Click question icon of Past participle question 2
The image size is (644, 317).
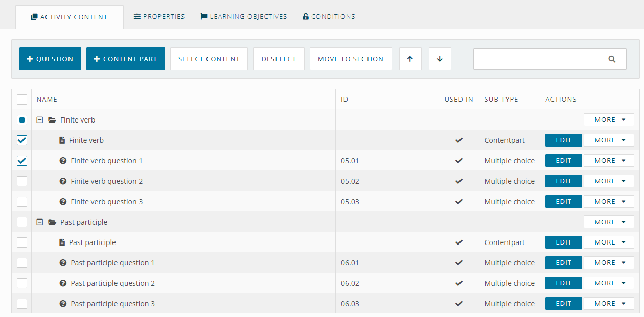point(63,283)
